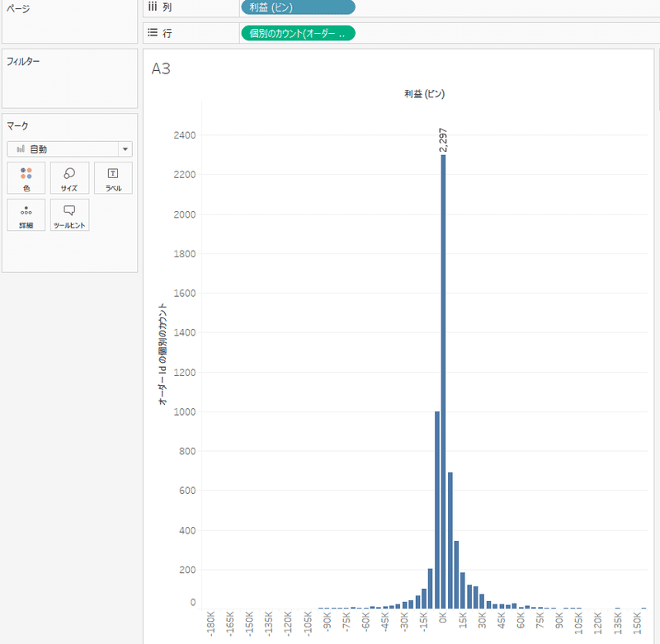Open the ラベル (Label) marks card
The width and height of the screenshot is (660, 644).
tap(113, 178)
